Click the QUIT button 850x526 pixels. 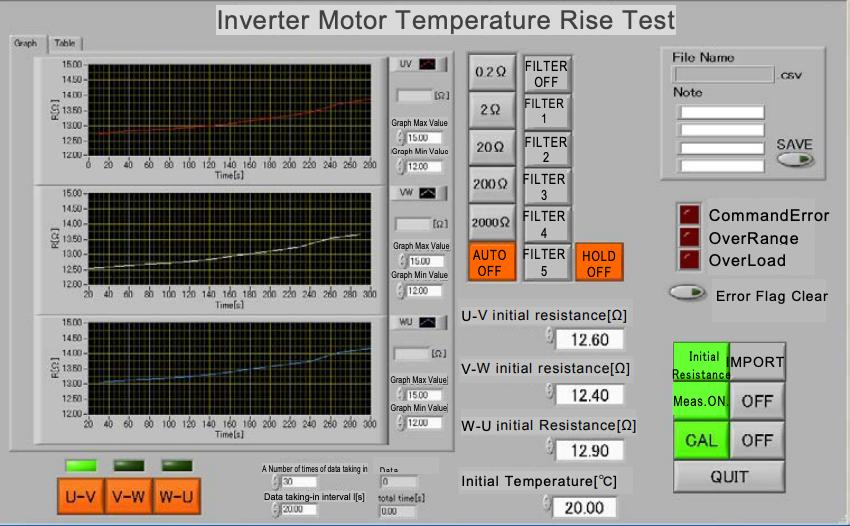click(x=729, y=477)
